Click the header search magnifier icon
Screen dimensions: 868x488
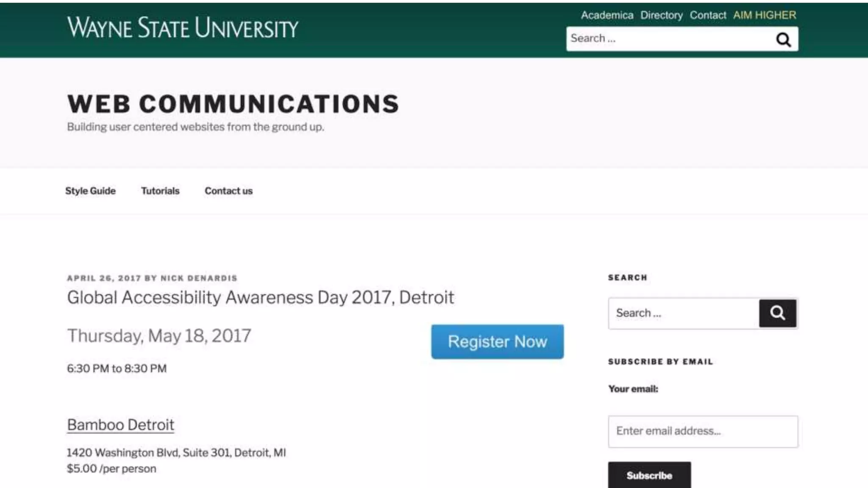[783, 40]
